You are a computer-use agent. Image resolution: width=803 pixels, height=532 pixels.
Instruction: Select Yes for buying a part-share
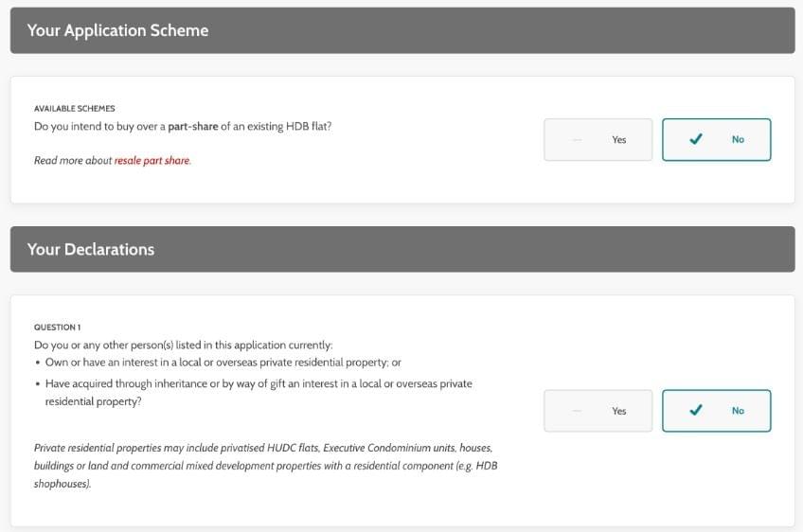598,139
